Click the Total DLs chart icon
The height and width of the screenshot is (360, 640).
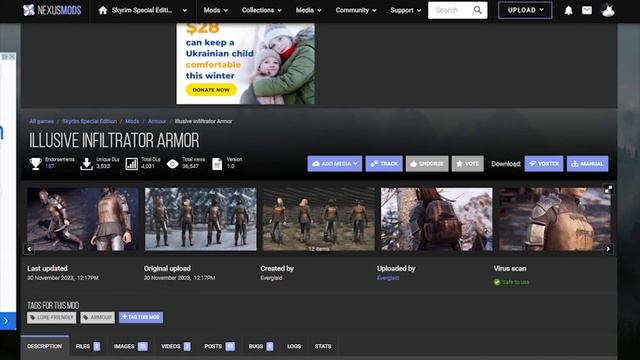tap(131, 164)
